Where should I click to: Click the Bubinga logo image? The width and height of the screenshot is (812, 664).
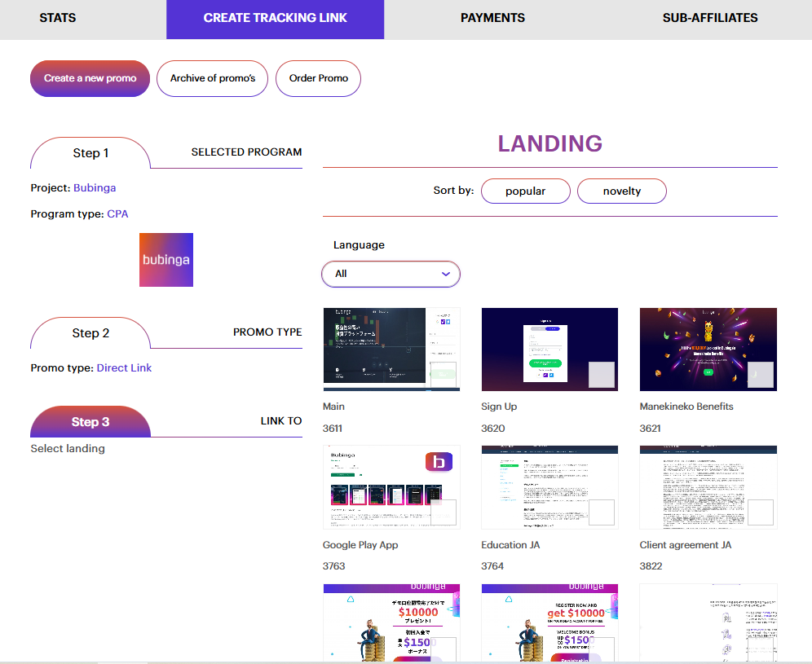click(x=166, y=260)
